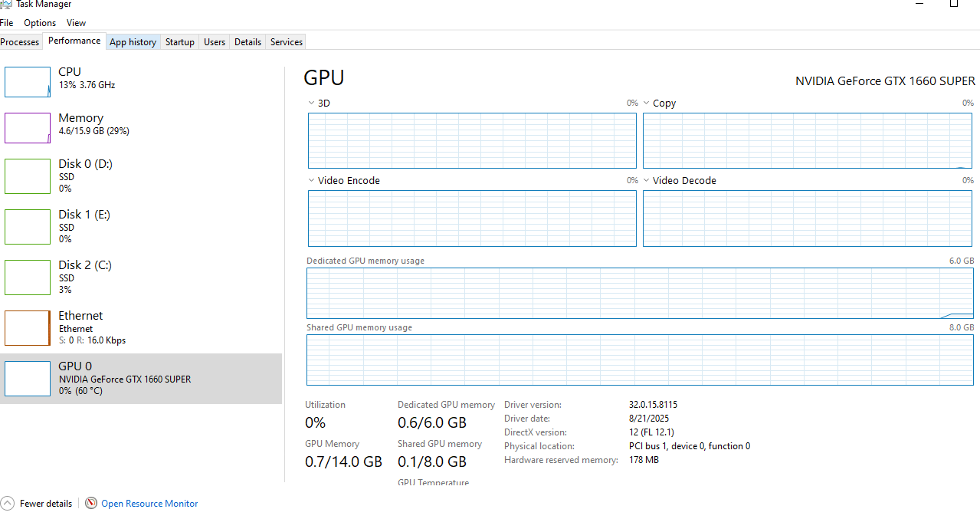This screenshot has height=519, width=980.
Task: Click the Dedicated GPU memory usage graph
Action: (x=640, y=293)
